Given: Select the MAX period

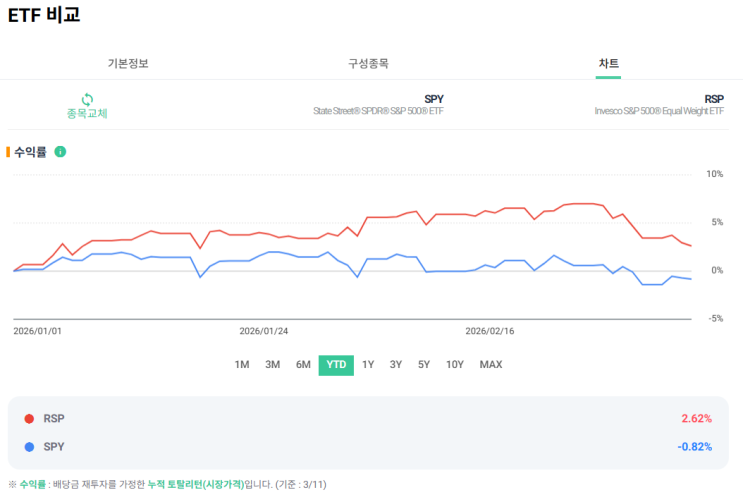Looking at the screenshot, I should pyautogui.click(x=491, y=365).
